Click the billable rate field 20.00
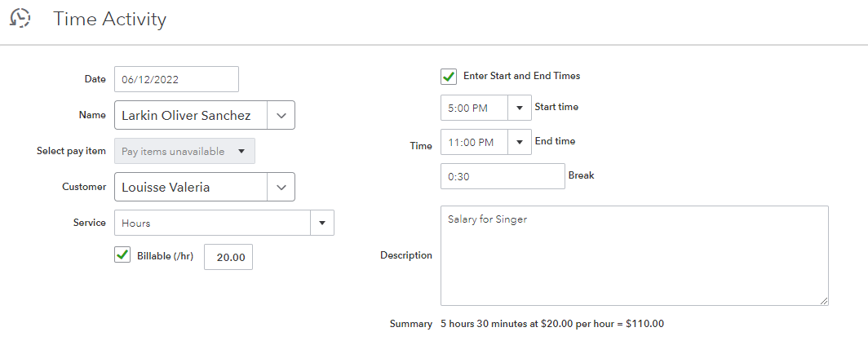This screenshot has height=354, width=868. 228,257
